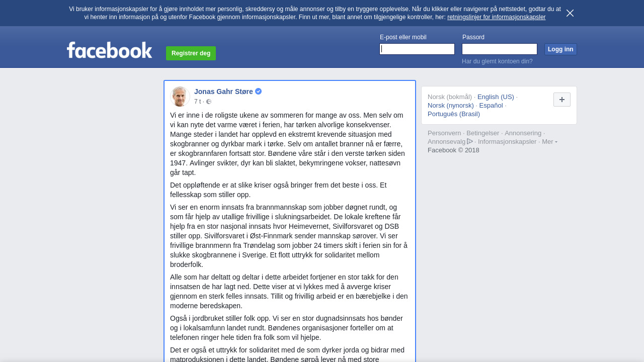Select Español language
Screen dimensions: 644x362
491,105
